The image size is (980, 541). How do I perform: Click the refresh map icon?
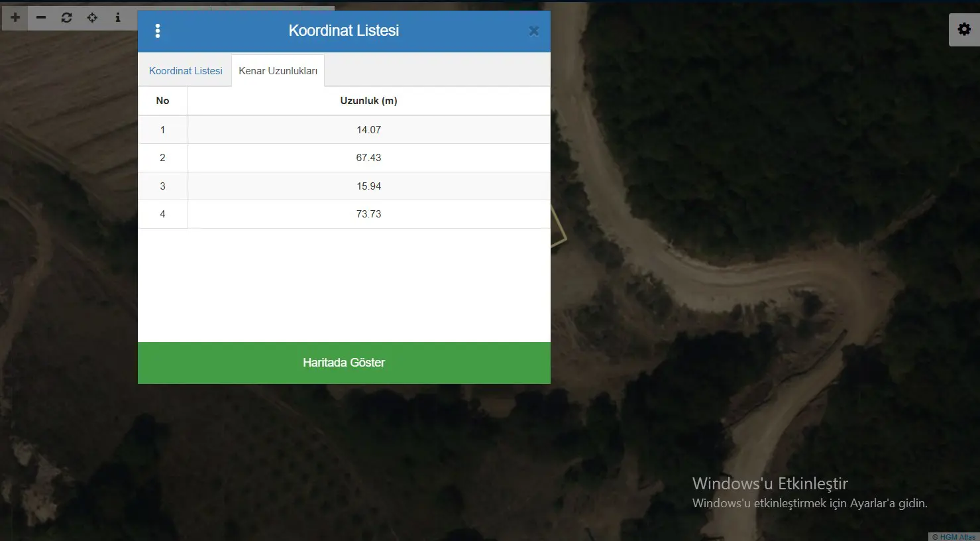(x=66, y=18)
